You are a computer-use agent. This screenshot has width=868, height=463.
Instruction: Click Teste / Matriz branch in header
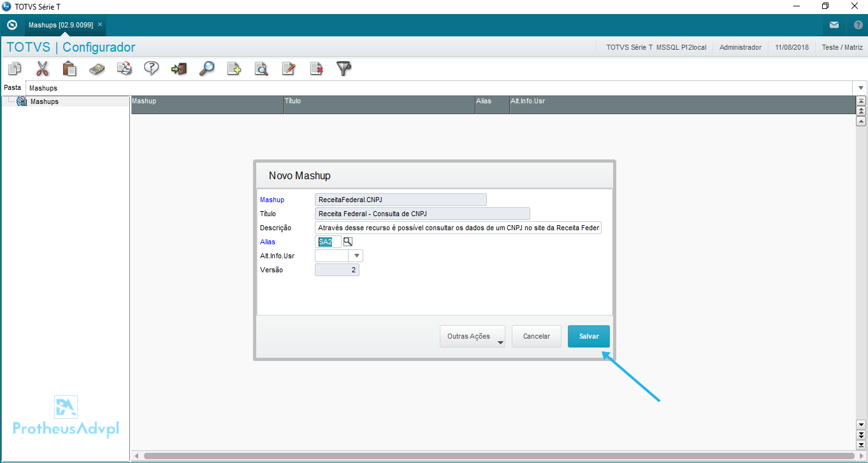click(x=842, y=47)
